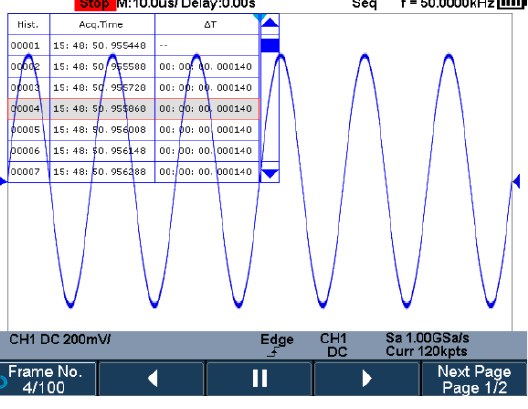Click the history list scroll up arrow
Screen dimensions: 528x409
click(x=270, y=23)
